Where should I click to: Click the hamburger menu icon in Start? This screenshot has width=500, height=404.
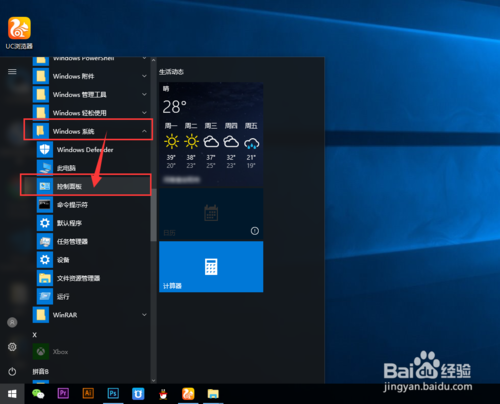point(12,72)
